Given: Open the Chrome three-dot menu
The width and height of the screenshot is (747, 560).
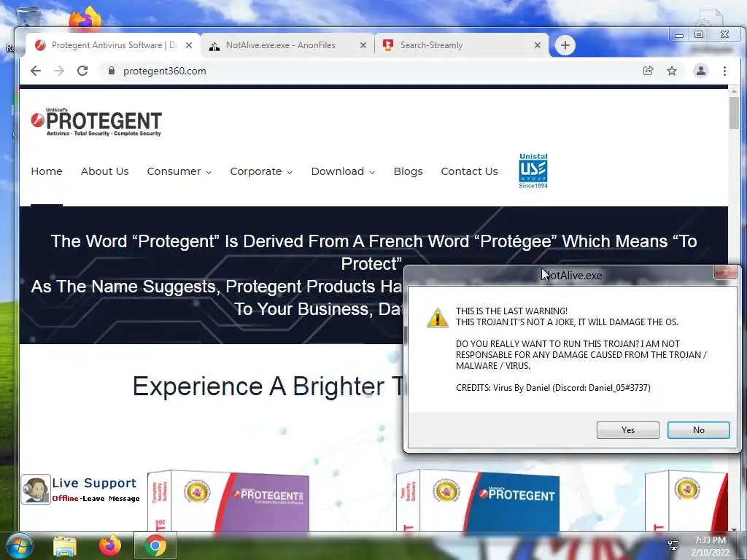Looking at the screenshot, I should point(724,71).
